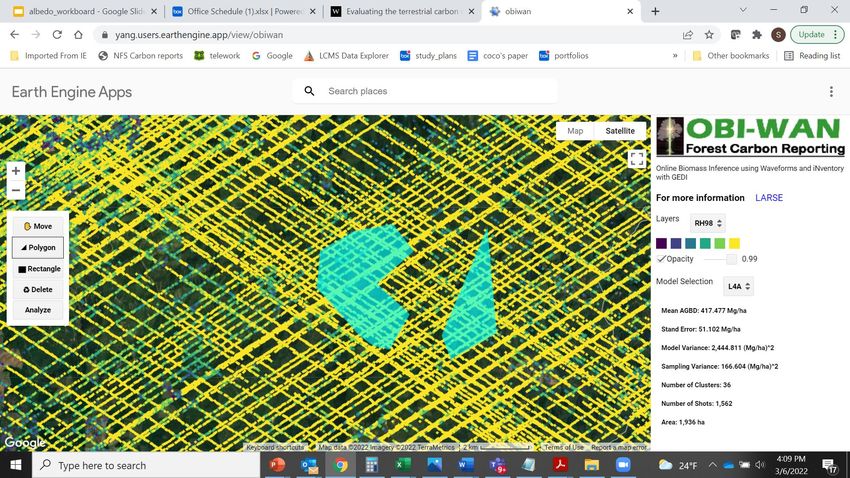Image resolution: width=850 pixels, height=478 pixels.
Task: Open the albedo_workboard Google Slides tab
Action: point(86,11)
